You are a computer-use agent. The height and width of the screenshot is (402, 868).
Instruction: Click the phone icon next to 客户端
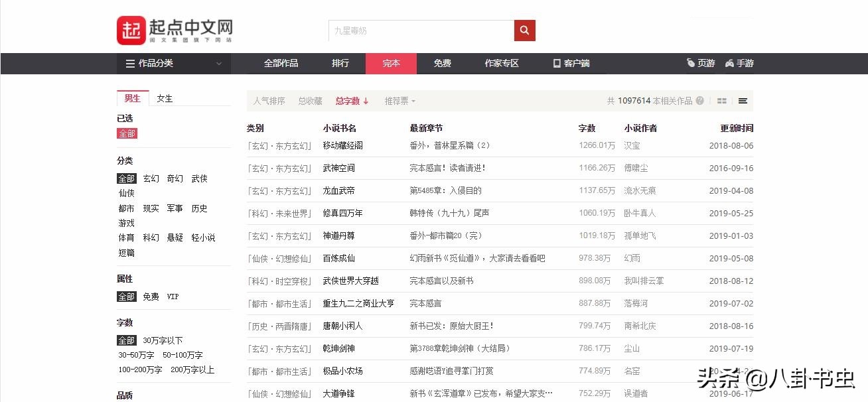point(556,62)
